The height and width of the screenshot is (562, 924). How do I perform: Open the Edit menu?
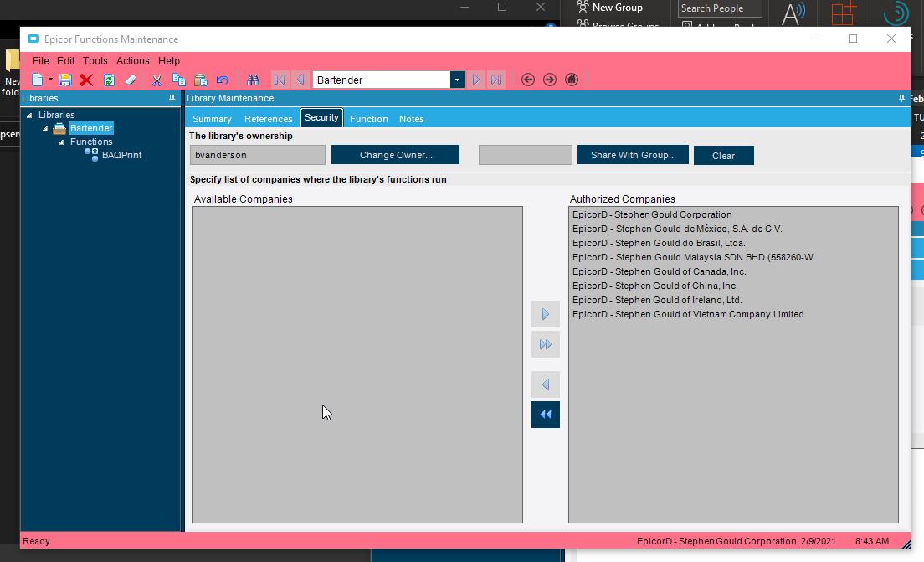coord(65,61)
